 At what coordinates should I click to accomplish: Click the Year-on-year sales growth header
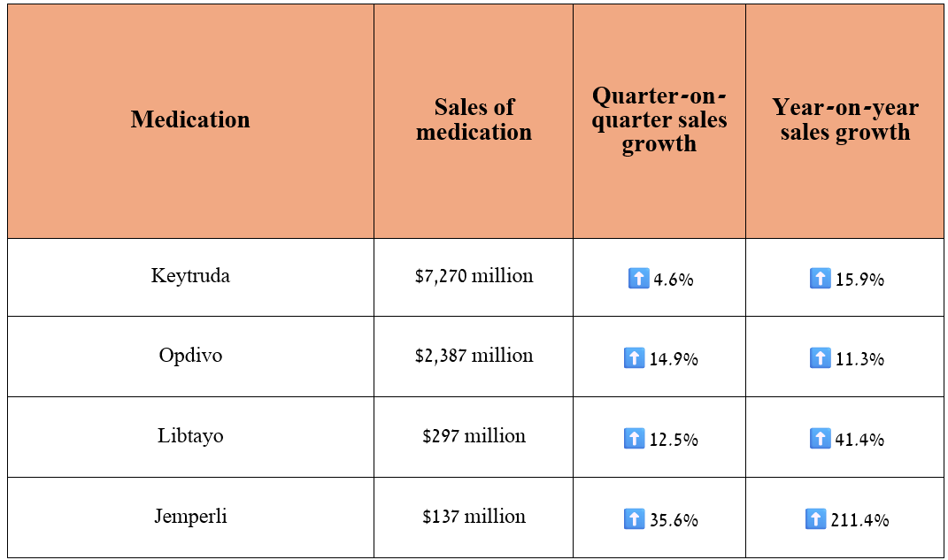845,119
